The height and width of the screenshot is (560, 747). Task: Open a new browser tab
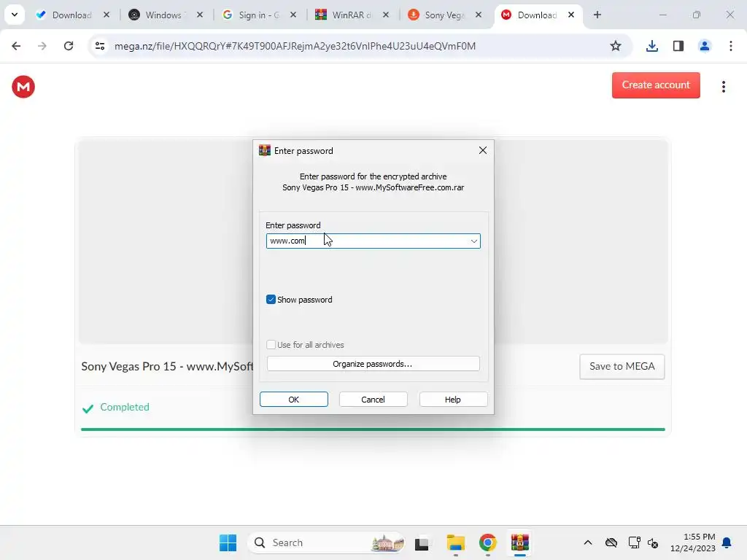click(597, 15)
